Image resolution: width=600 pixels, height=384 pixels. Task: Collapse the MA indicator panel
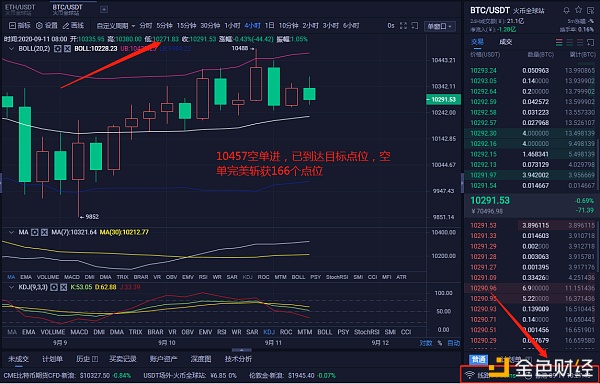(x=11, y=232)
